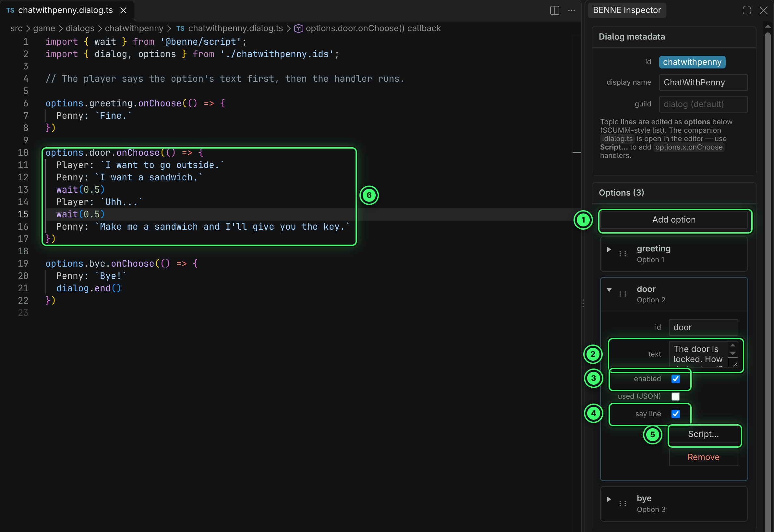Grab the greeting option drag handle

pos(622,254)
